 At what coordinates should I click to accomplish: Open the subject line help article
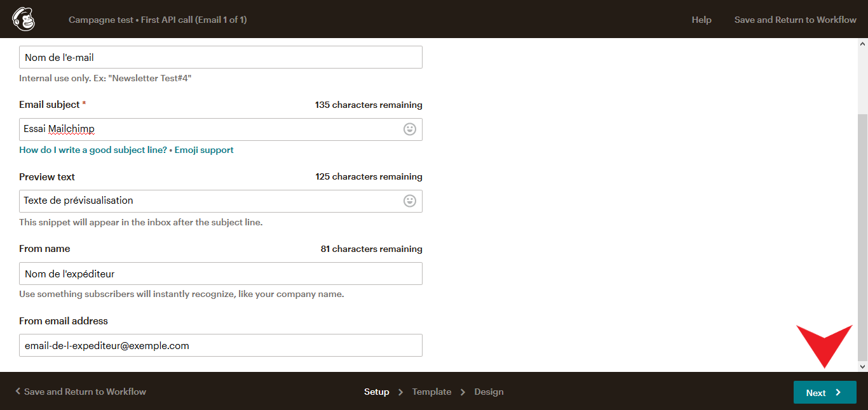92,150
